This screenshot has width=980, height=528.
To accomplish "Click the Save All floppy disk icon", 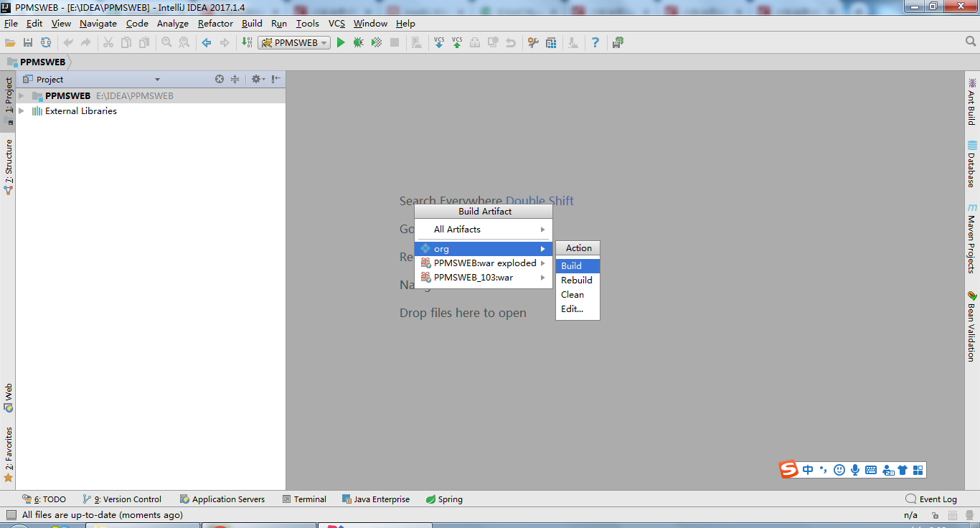I will pos(28,43).
